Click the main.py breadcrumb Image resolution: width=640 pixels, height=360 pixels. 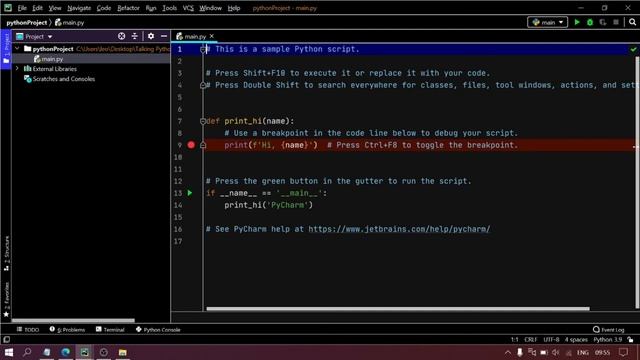pos(69,22)
